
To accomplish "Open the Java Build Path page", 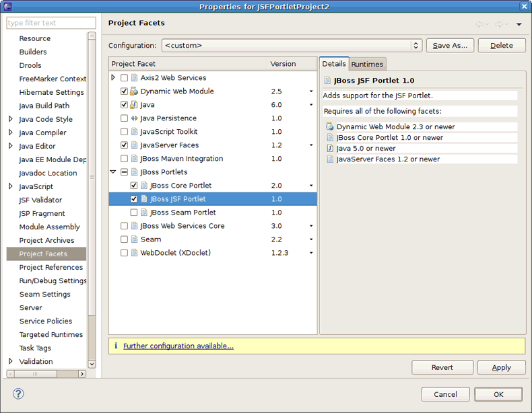I will point(44,106).
